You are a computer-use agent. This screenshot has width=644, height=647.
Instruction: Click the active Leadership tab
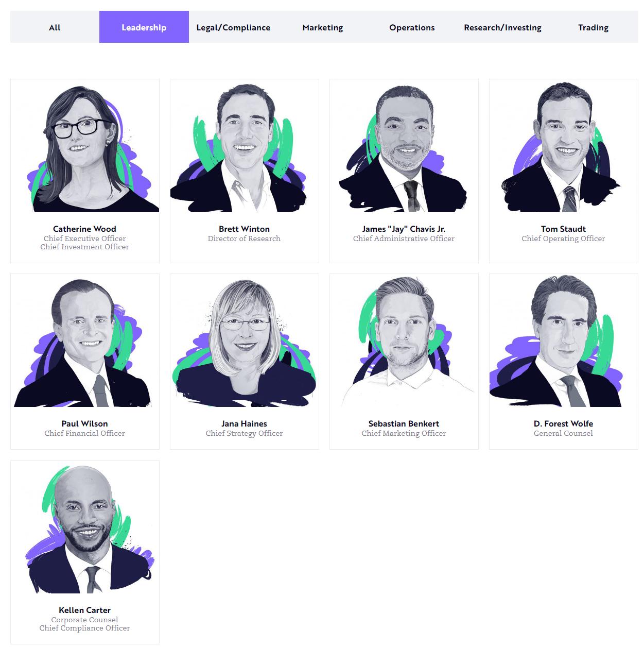tap(144, 27)
